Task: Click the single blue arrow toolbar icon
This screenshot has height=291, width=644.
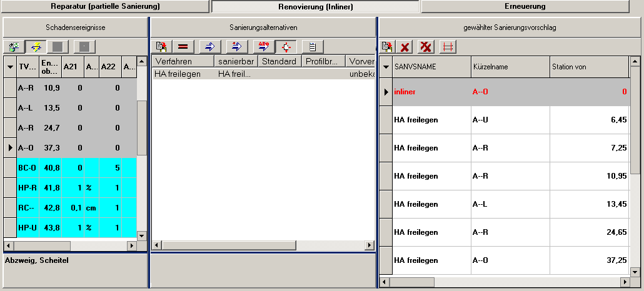Action: 209,46
